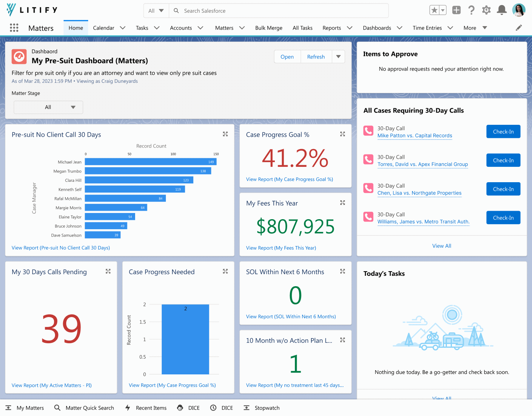Go to the Bulk Merge tab
Screen dimensions: 532x416
tap(269, 28)
